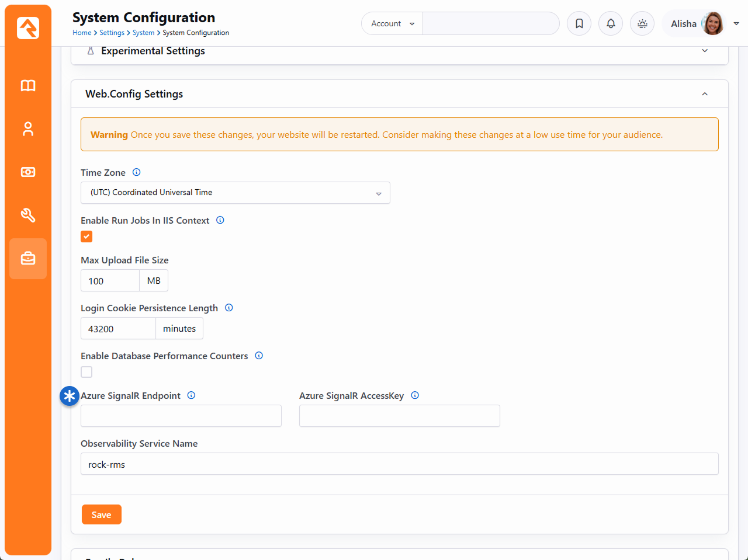
Task: Toggle the light/dark theme icon
Action: coord(642,23)
